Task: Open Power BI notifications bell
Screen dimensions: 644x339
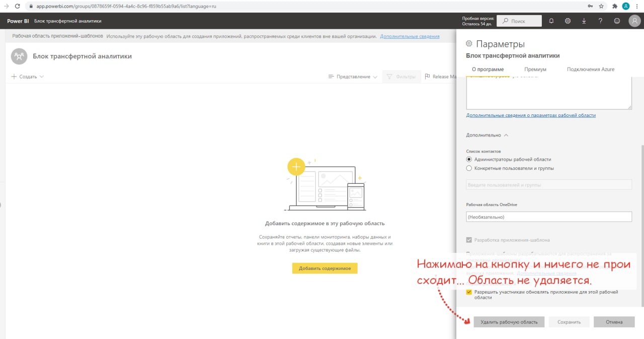Action: point(551,21)
